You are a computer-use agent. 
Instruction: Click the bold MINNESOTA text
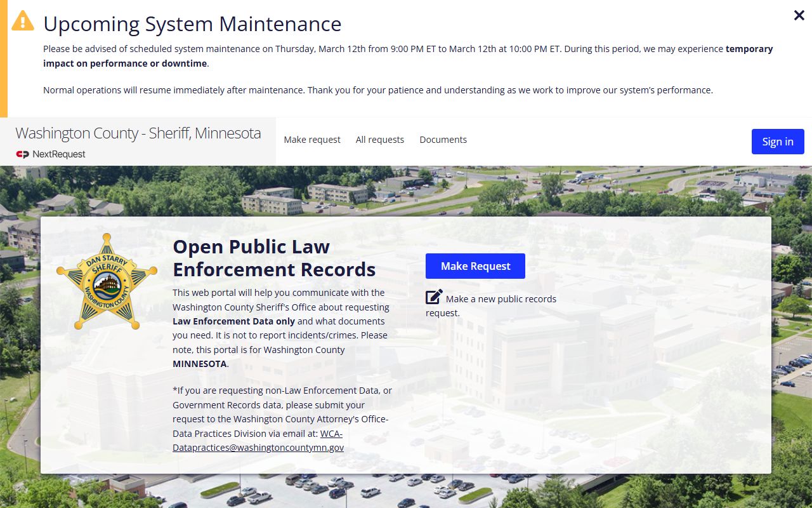(199, 364)
